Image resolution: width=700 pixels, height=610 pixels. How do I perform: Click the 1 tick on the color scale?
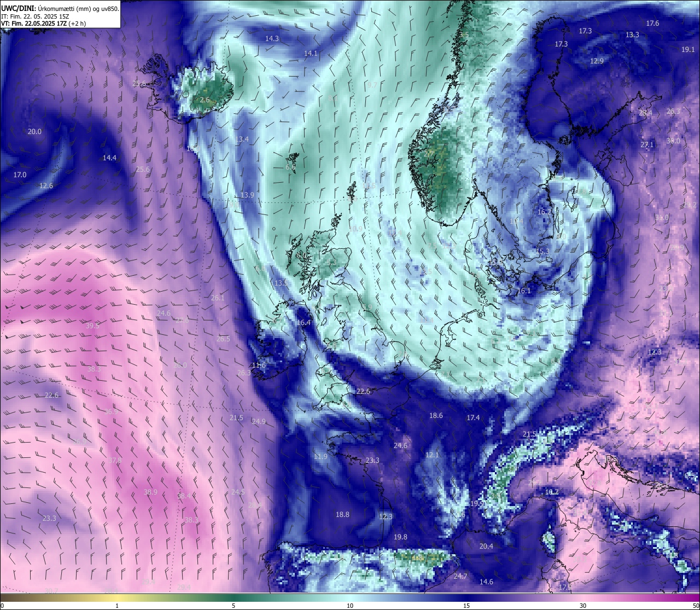117,606
